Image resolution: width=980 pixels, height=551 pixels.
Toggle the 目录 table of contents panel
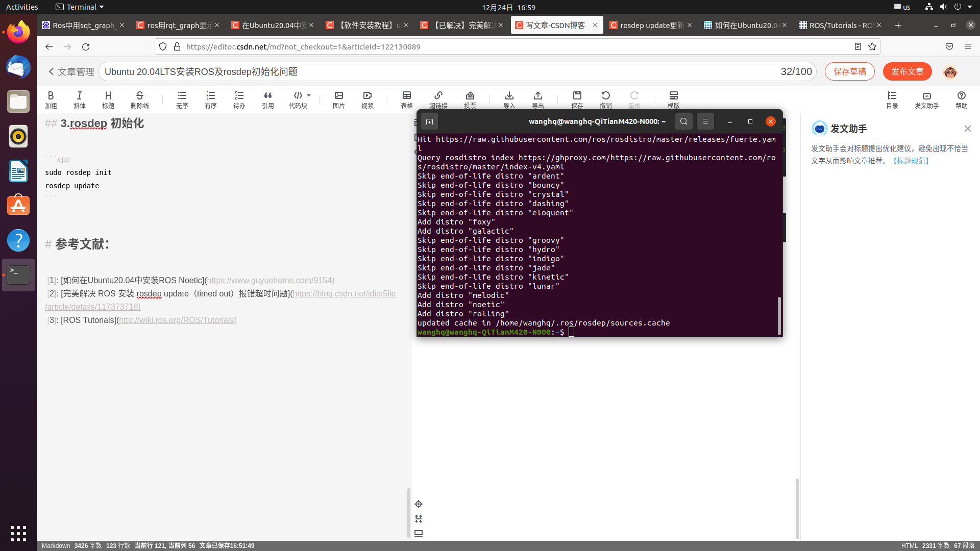(x=892, y=99)
